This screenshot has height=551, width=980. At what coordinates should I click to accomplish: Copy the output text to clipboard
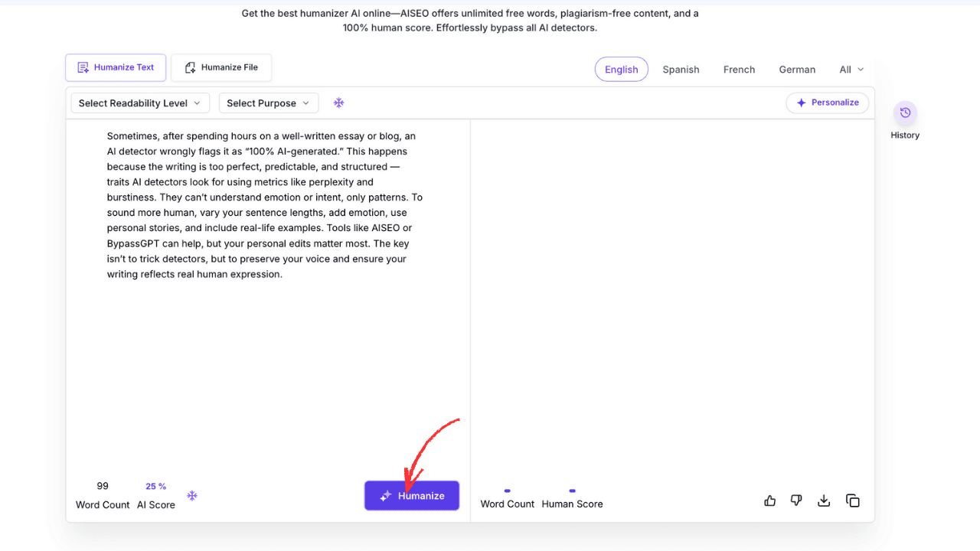coord(852,500)
